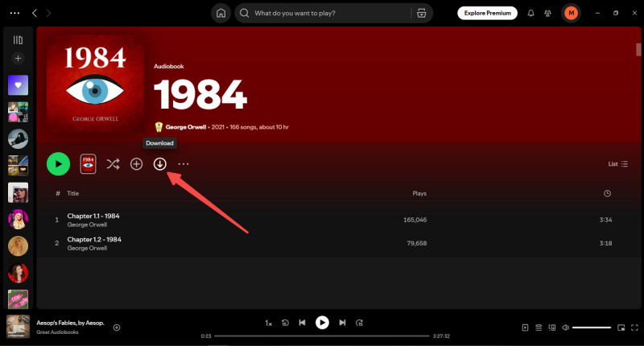Go forward with the right arrow
644x346 pixels.
click(48, 13)
